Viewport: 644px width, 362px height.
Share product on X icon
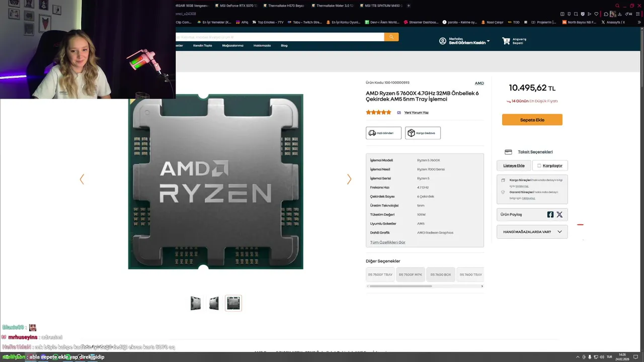[x=559, y=215]
